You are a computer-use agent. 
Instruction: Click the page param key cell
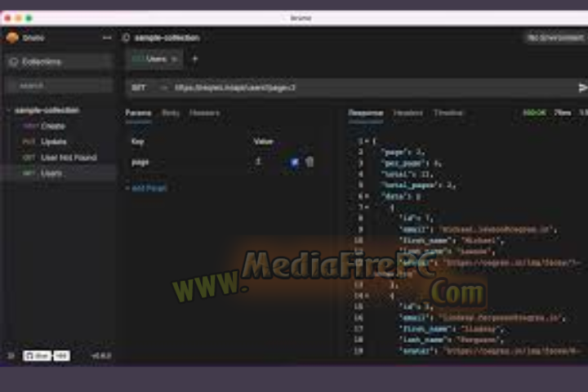click(140, 162)
